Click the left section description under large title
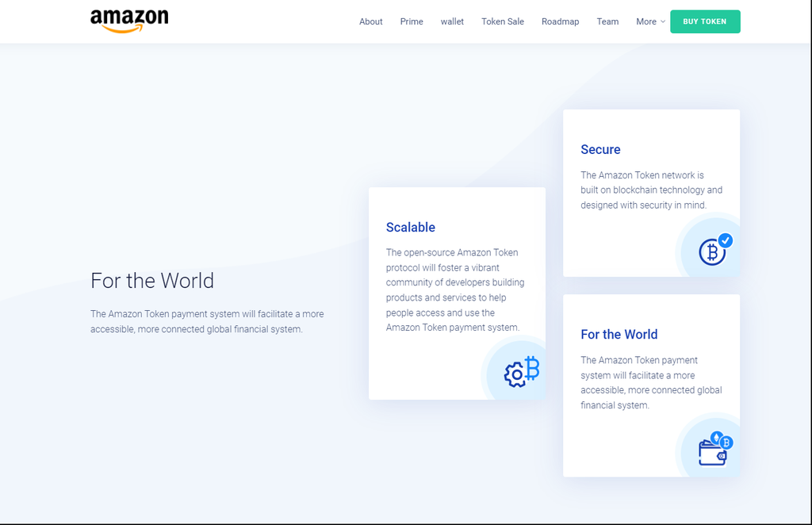Viewport: 812px width, 525px height. pos(207,321)
